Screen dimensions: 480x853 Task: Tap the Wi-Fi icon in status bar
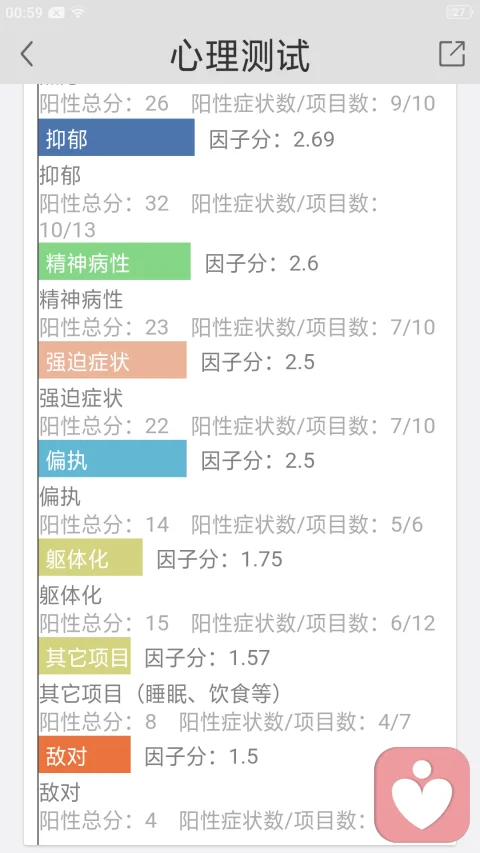78,13
